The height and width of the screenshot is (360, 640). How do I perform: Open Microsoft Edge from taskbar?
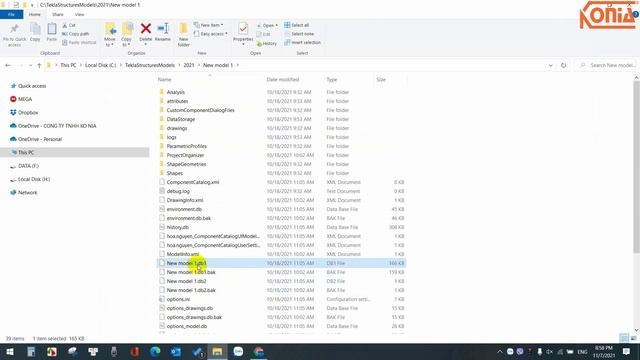pos(155,352)
